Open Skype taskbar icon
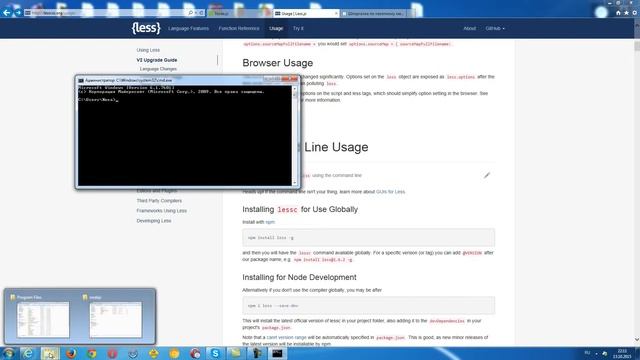Image resolution: width=640 pixels, height=360 pixels. pyautogui.click(x=215, y=353)
